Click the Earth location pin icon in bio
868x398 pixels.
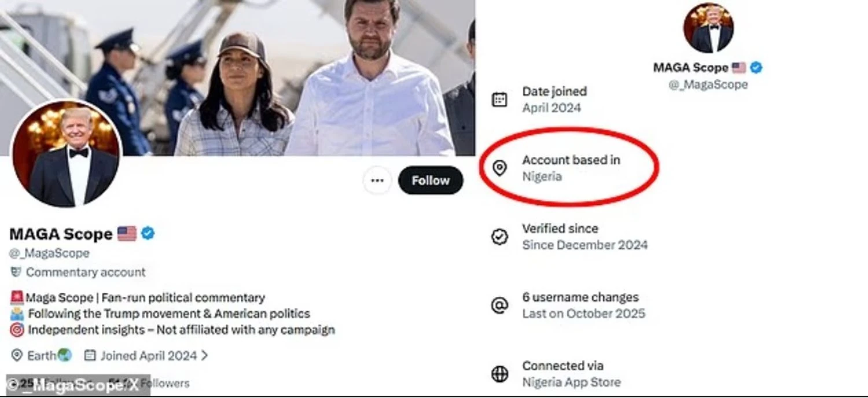tap(17, 355)
